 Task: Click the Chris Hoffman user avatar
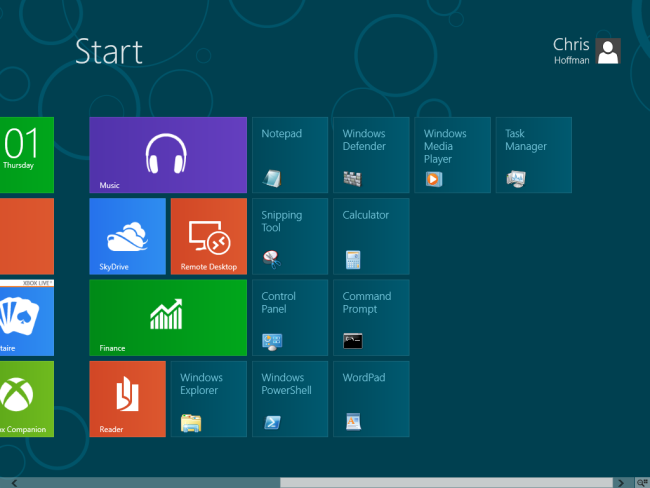pos(608,51)
